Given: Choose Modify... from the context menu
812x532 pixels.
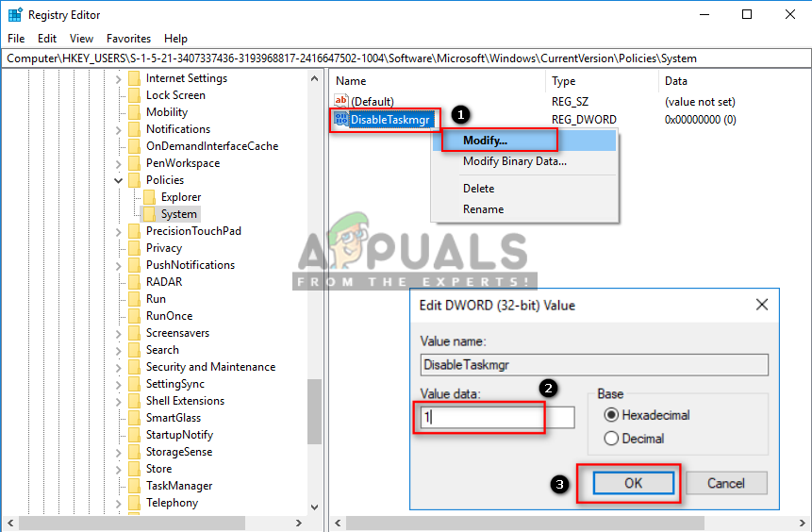Looking at the screenshot, I should pos(524,141).
